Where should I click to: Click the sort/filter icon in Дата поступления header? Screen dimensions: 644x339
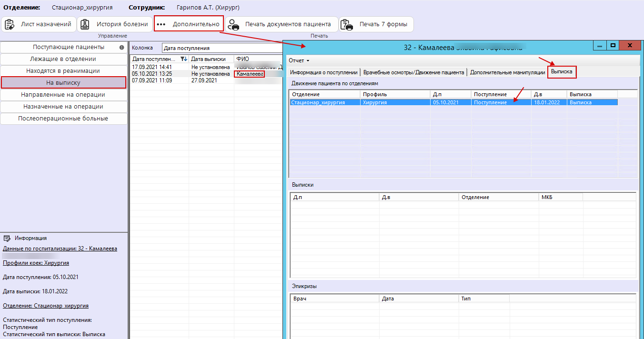(x=184, y=59)
